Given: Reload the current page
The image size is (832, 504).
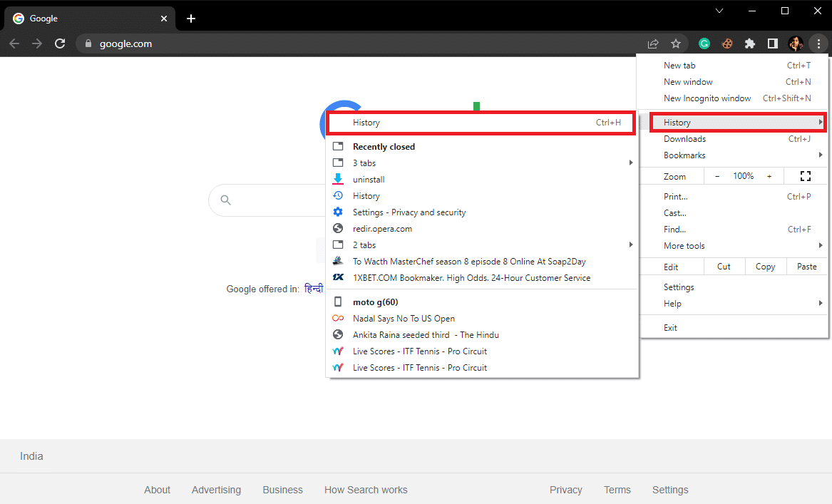Looking at the screenshot, I should [x=60, y=43].
